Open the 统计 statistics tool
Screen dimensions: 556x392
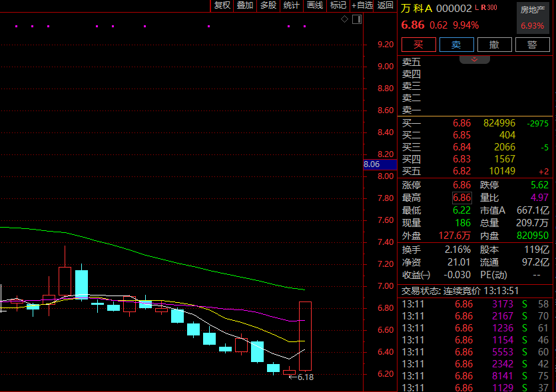pyautogui.click(x=292, y=5)
